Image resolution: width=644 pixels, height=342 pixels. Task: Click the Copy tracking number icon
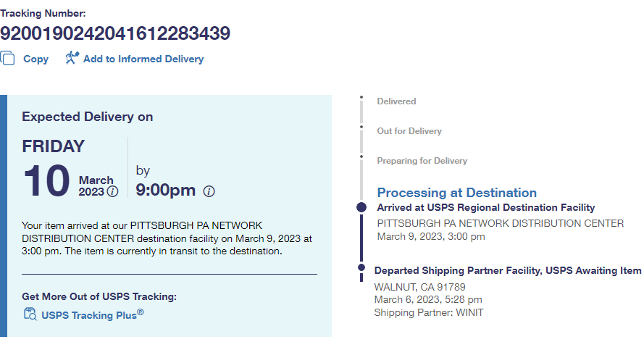(7, 59)
